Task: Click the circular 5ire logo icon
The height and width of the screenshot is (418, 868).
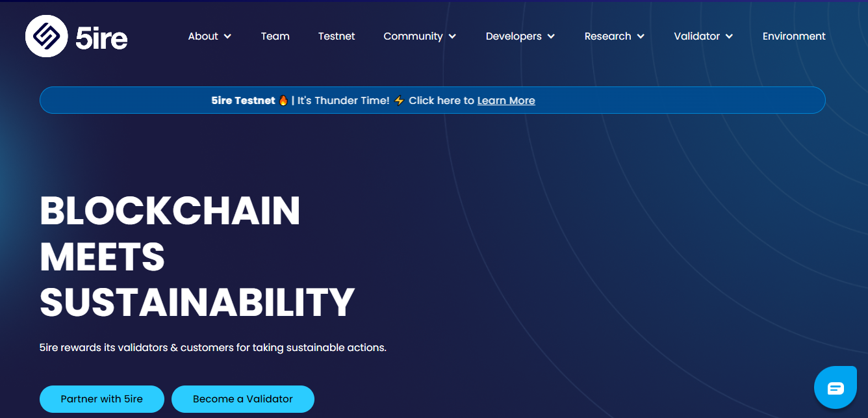Action: tap(46, 36)
